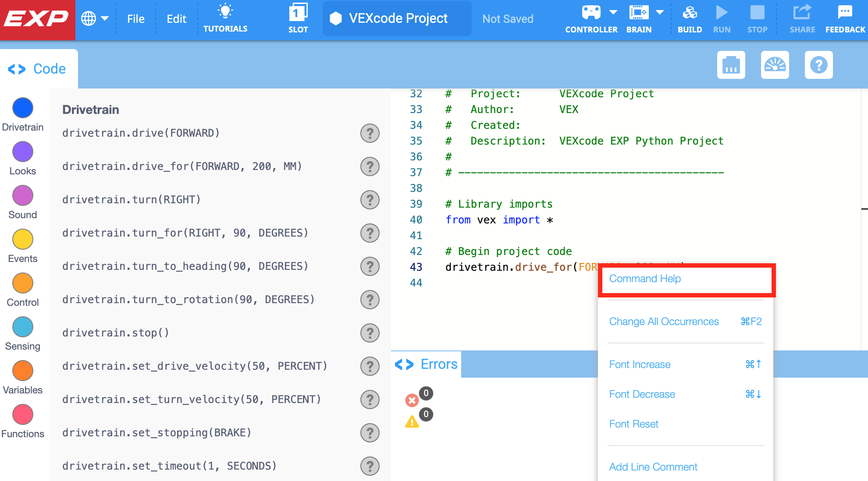The image size is (868, 481).
Task: Click Font Increase in the context menu
Action: click(x=640, y=364)
